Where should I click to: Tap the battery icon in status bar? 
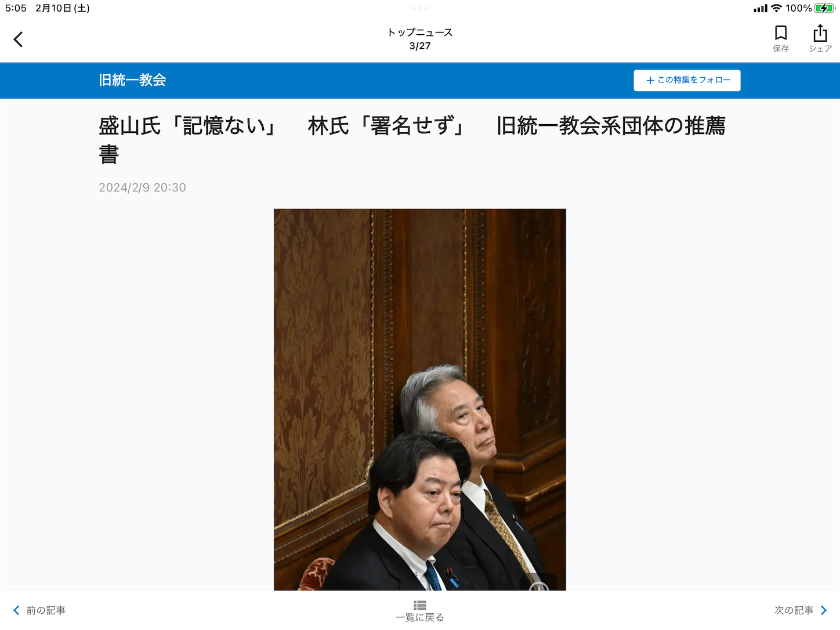coord(824,8)
